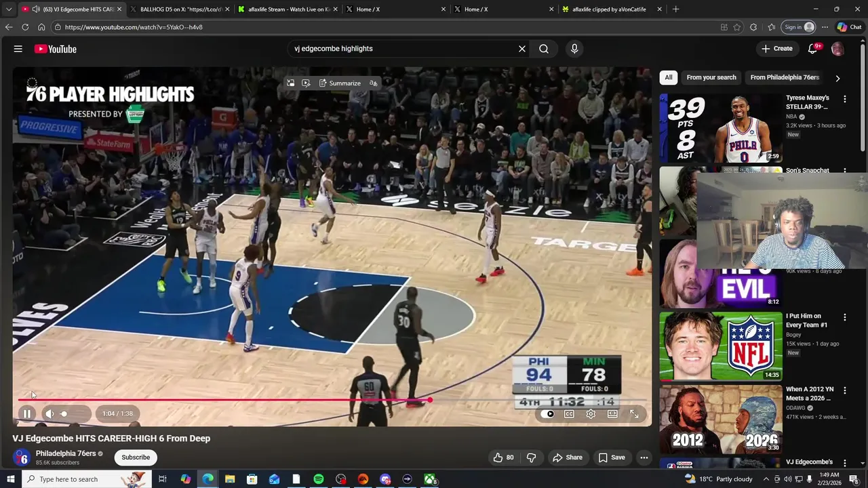Click picture-in-picture overlay icon
The width and height of the screenshot is (868, 488).
[291, 83]
